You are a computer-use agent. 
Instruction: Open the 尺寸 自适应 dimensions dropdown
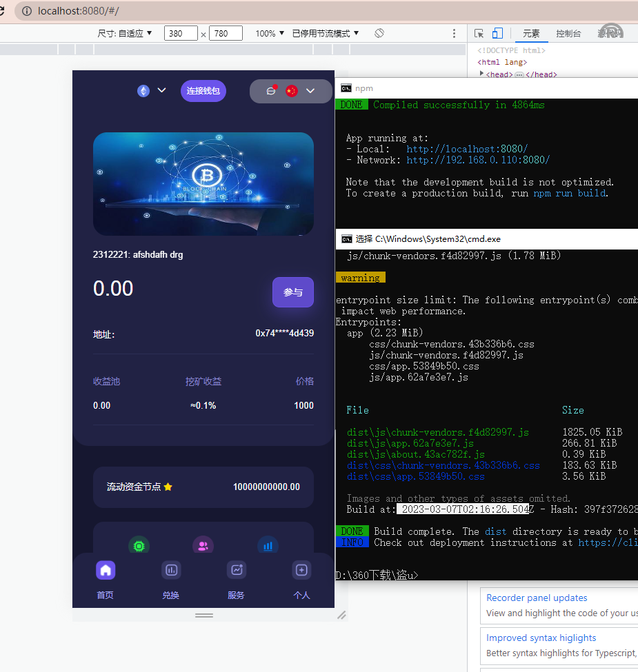[125, 33]
